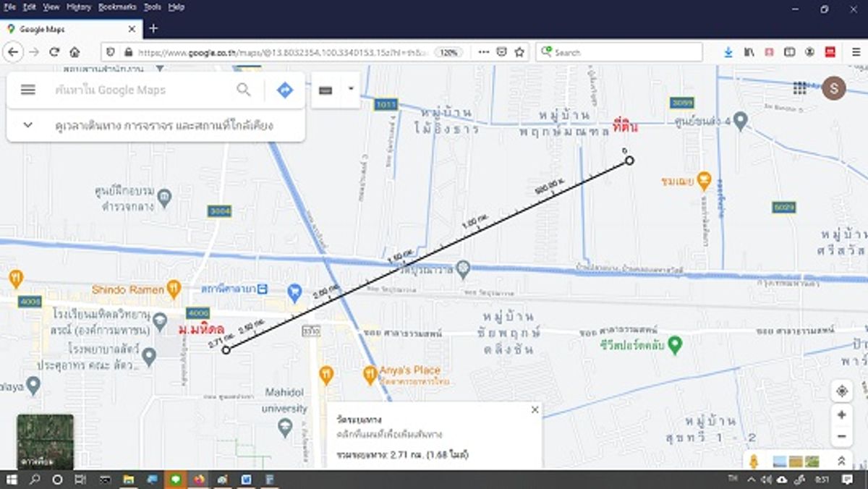Open directions with the blue diamond icon

(x=285, y=90)
